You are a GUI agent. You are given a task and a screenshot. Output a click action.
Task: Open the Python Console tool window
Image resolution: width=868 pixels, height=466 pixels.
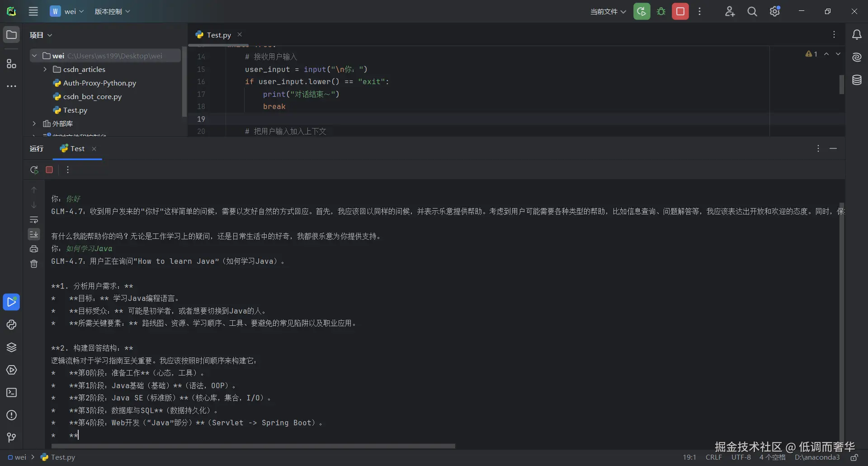pyautogui.click(x=11, y=325)
